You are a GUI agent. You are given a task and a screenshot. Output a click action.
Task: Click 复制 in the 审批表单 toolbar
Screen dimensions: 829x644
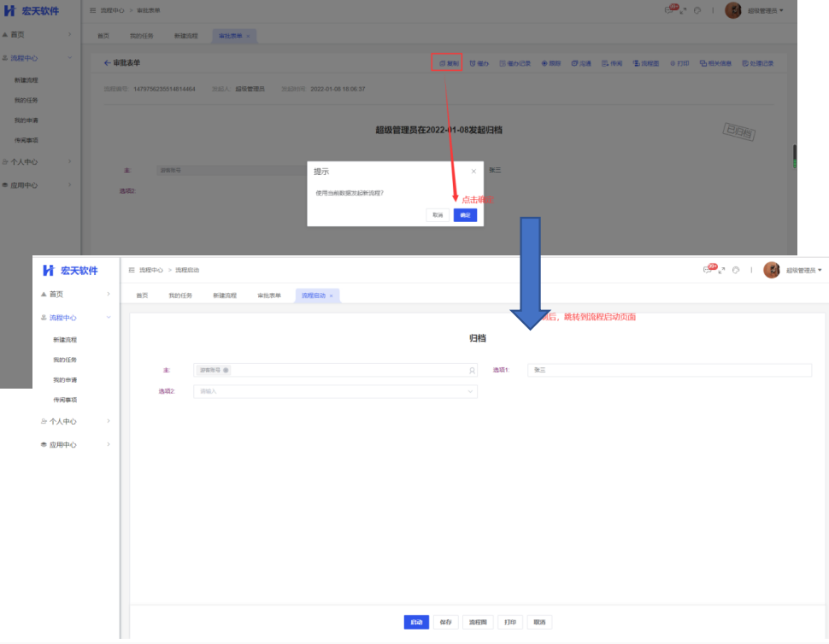[449, 63]
